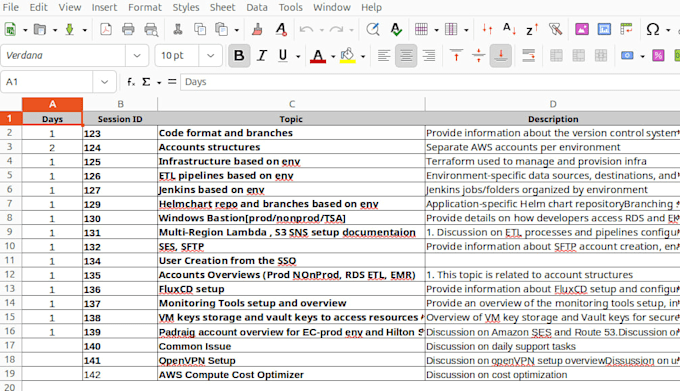This screenshot has height=391, width=680.
Task: Expand the background color dropdown arrow
Action: (x=363, y=56)
